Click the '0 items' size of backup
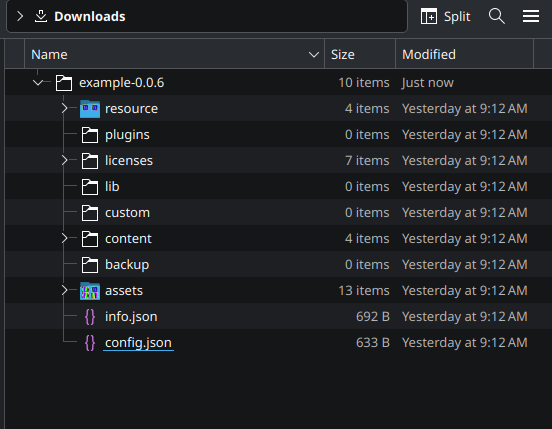 point(367,265)
